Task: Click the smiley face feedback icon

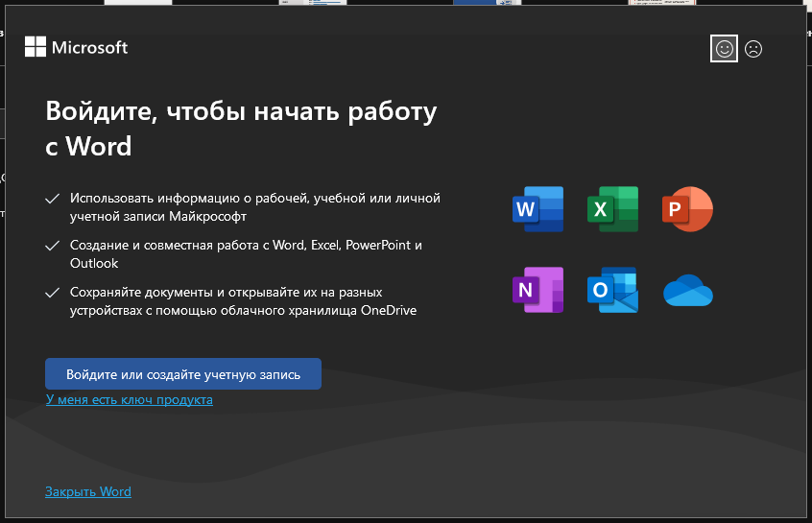Action: pyautogui.click(x=724, y=49)
